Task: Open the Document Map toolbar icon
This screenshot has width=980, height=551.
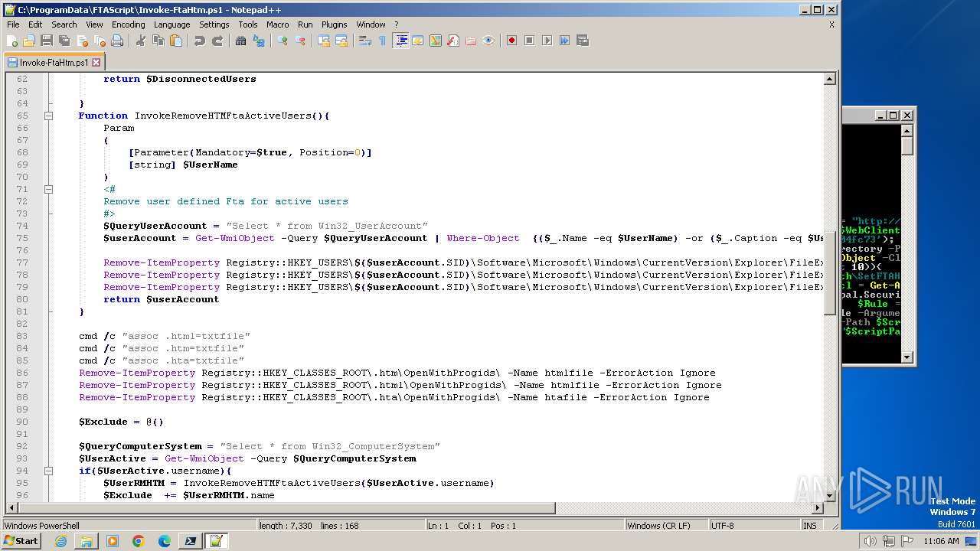Action: click(x=436, y=41)
